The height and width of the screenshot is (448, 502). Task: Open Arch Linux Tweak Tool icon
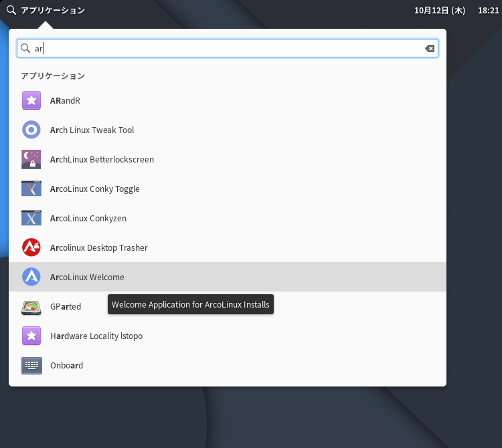(31, 130)
